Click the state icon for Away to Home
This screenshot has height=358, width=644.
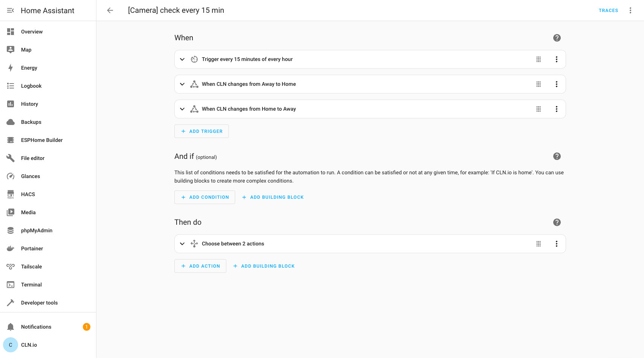(194, 84)
